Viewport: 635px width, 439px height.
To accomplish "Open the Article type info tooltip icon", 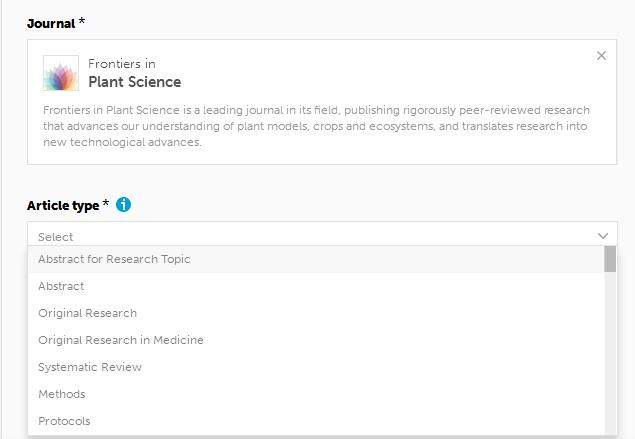I will [123, 205].
